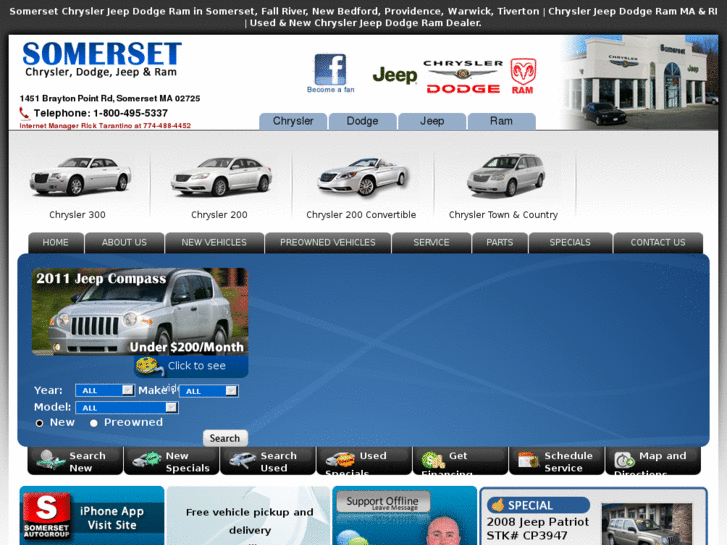This screenshot has height=545, width=727.
Task: Click the dealership address text
Action: (110, 98)
